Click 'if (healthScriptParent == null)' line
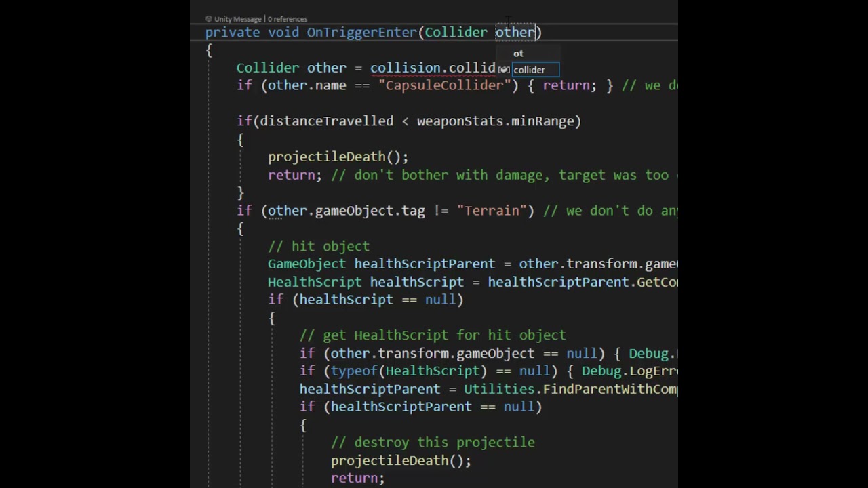The width and height of the screenshot is (868, 488). tap(420, 407)
